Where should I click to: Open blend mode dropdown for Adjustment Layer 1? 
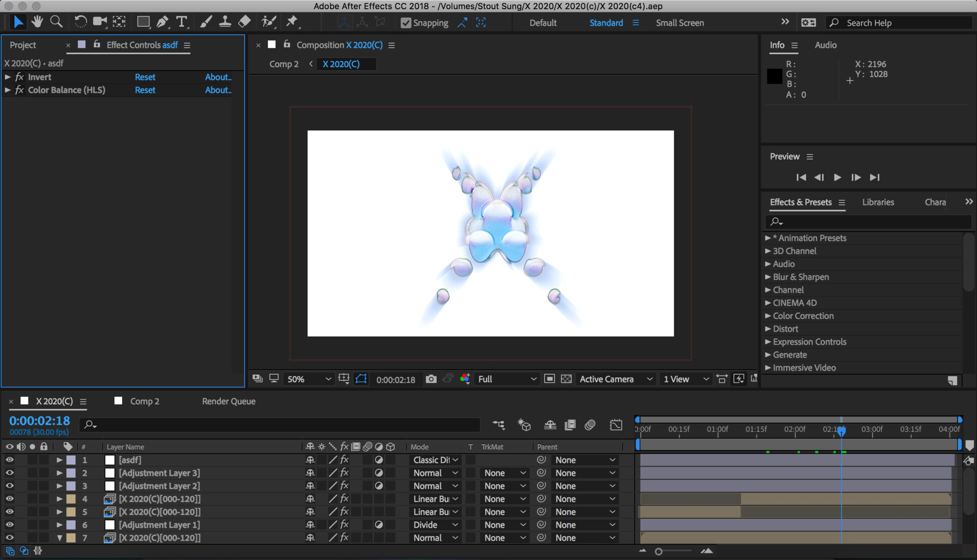pyautogui.click(x=436, y=525)
